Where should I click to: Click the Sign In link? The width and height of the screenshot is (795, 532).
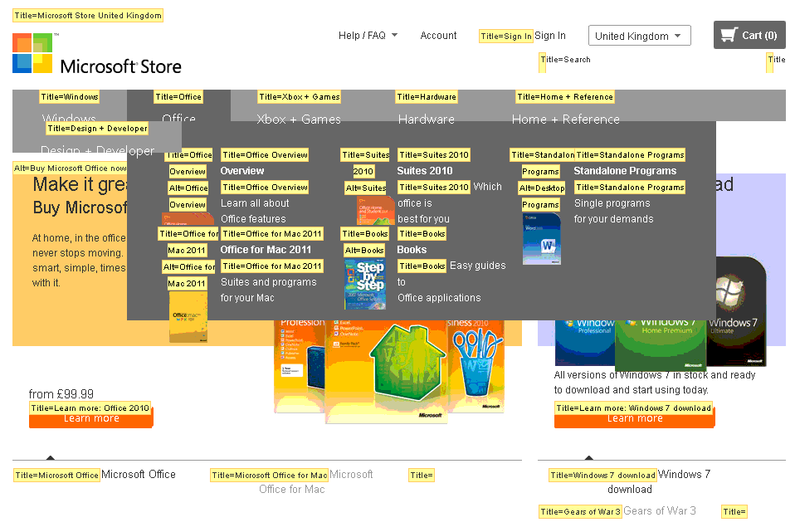[549, 36]
